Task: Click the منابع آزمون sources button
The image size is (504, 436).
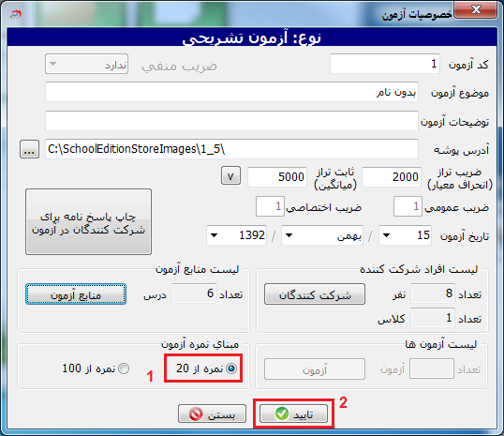Action: pos(76,294)
